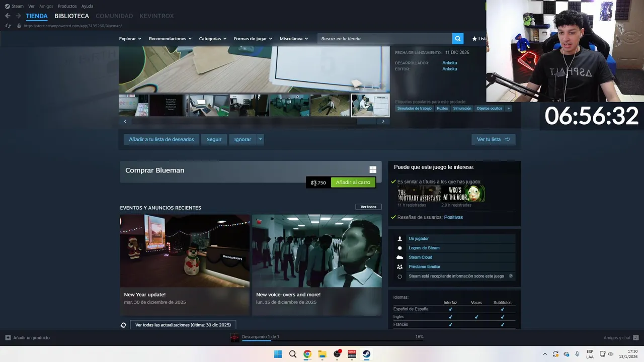Open Google Chrome from taskbar
Viewport: 644px width, 362px height.
tap(307, 354)
